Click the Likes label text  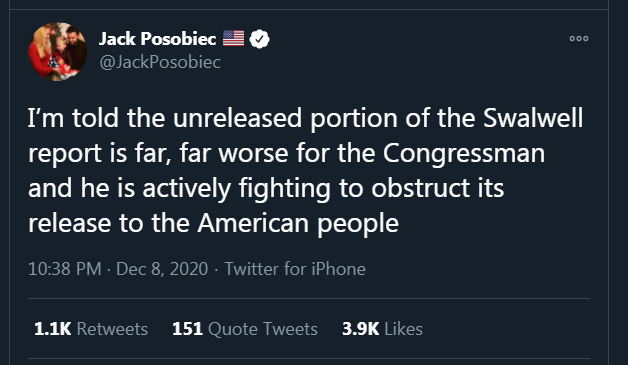pyautogui.click(x=403, y=329)
